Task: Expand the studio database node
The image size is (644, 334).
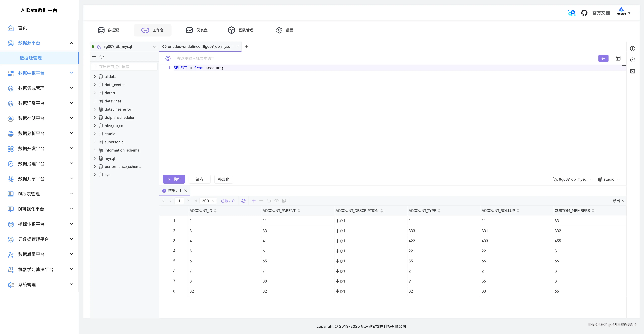Action: pos(95,134)
